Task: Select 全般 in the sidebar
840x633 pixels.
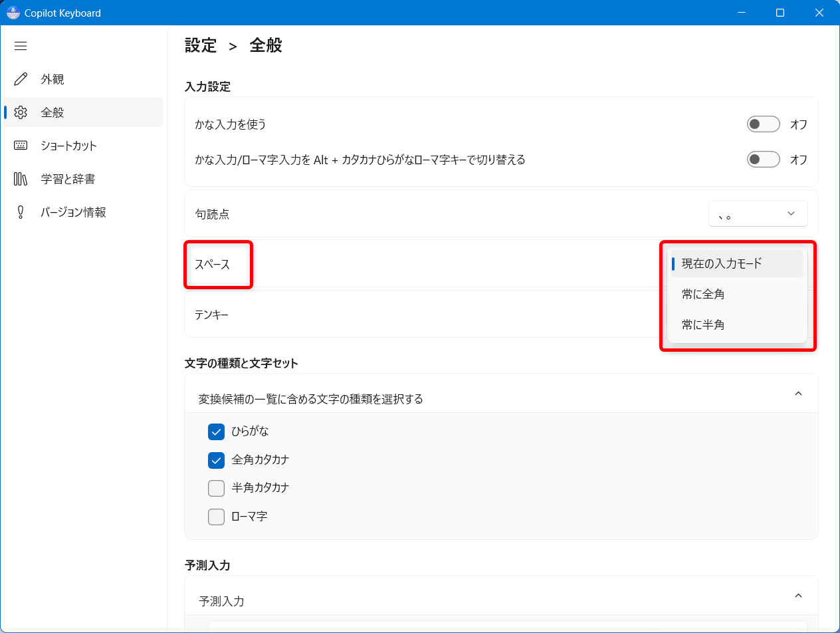Action: pyautogui.click(x=84, y=112)
